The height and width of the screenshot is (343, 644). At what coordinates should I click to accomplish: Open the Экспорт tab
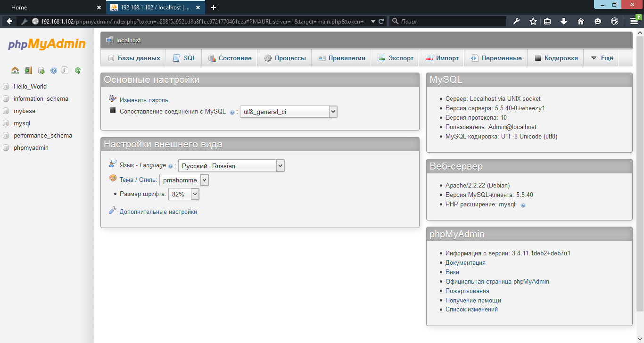(395, 58)
